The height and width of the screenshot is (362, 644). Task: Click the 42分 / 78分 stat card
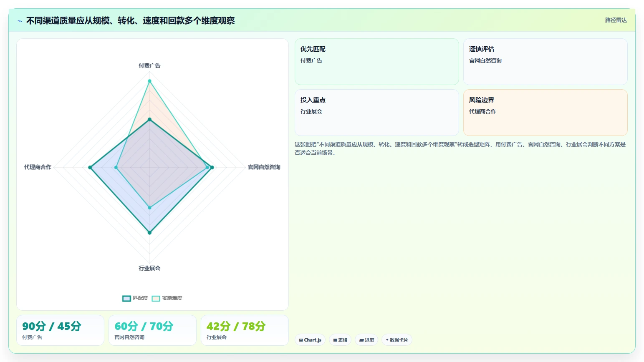point(245,330)
